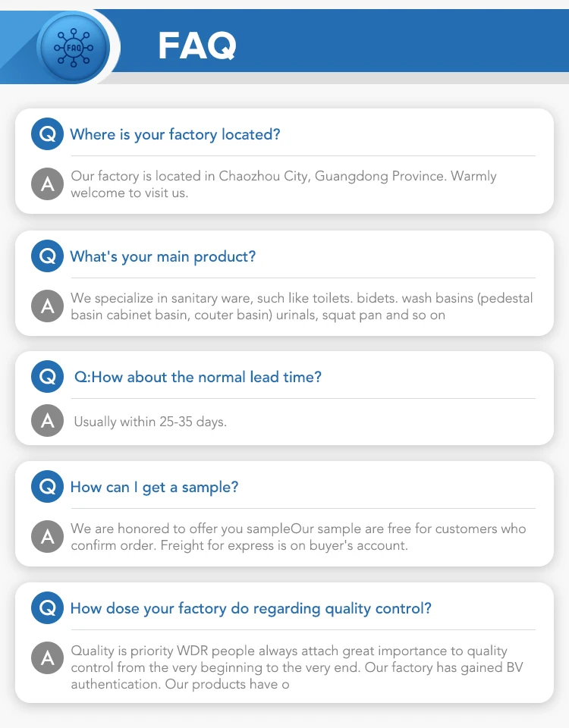Click the Q icon beside lead time question
Screen dimensions: 569x728
(47, 377)
